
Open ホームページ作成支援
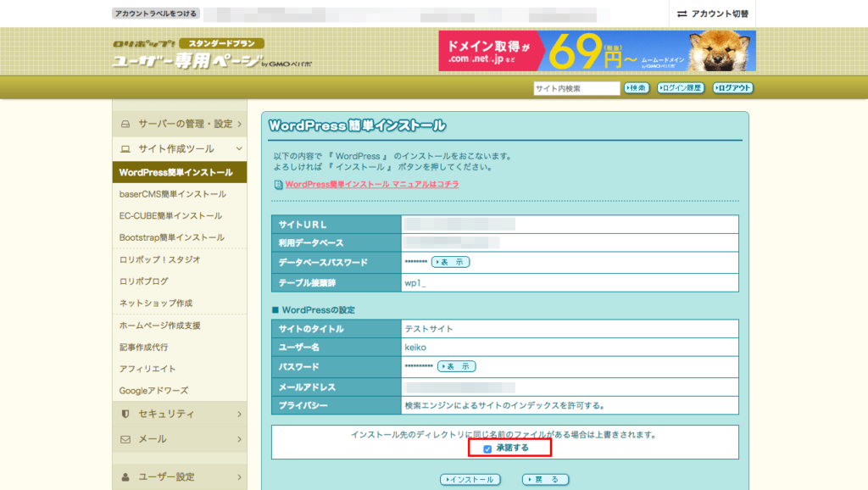pyautogui.click(x=160, y=326)
